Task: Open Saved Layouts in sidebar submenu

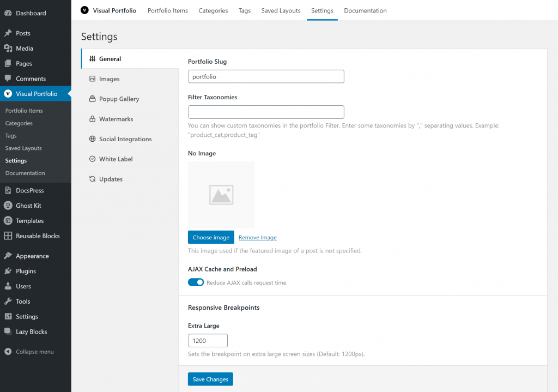Action: tap(23, 148)
